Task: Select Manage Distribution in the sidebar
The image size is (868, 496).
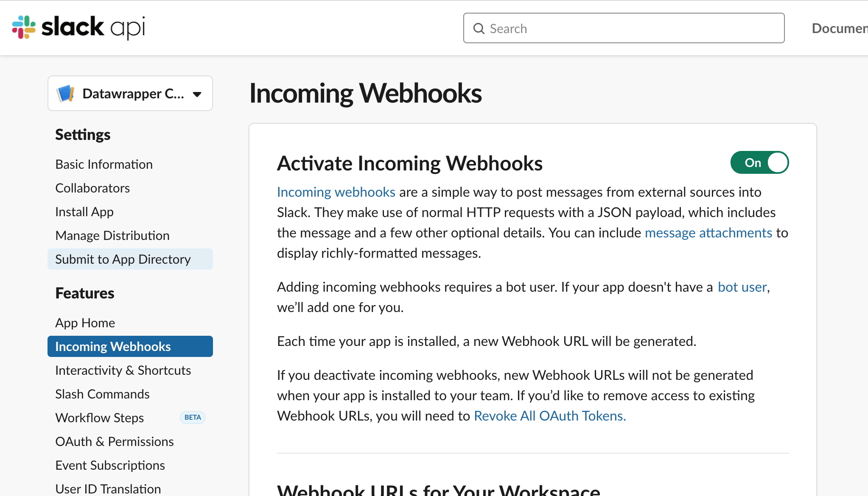Action: (112, 235)
